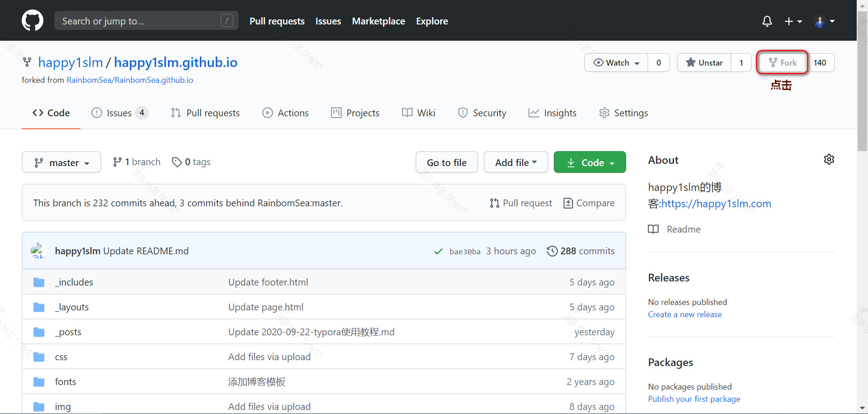
Task: Click the fonts folder icon
Action: click(39, 382)
